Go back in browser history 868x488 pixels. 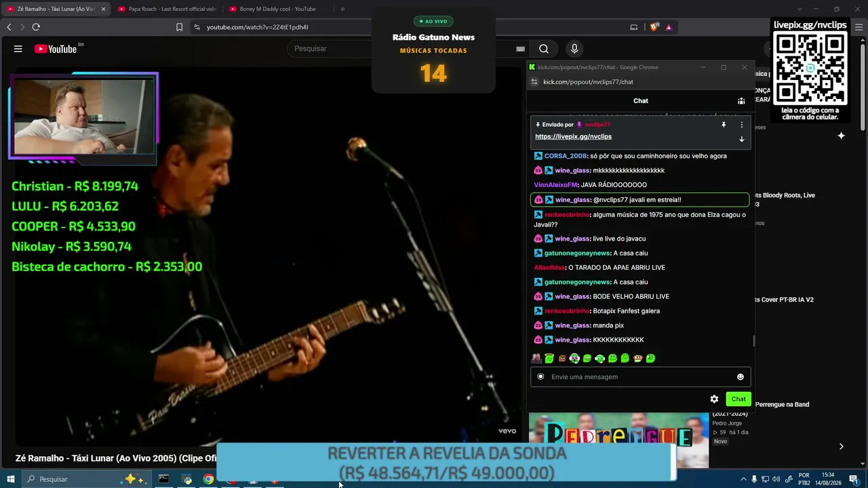click(9, 27)
